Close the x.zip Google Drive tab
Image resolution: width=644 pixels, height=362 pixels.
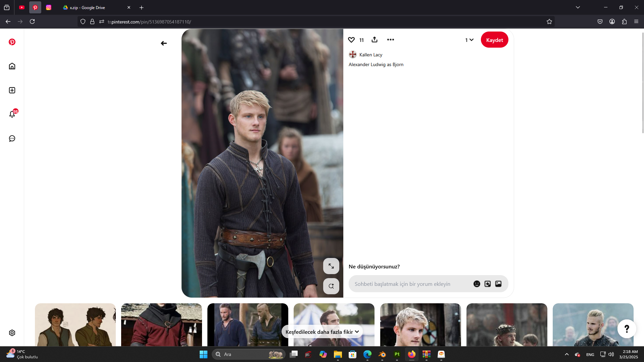pos(129,7)
